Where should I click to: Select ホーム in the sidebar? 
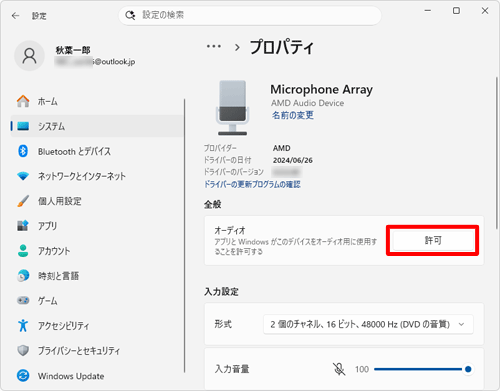click(97, 101)
